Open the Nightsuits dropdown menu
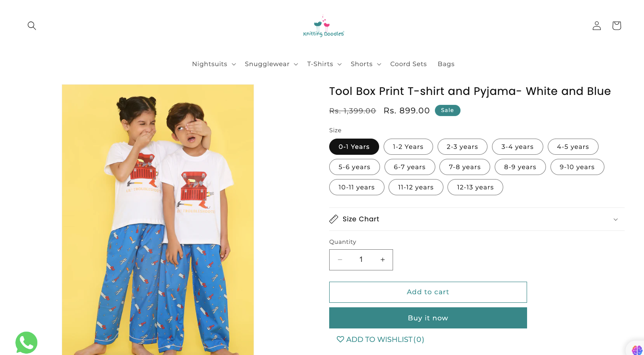The width and height of the screenshot is (644, 355). click(x=214, y=64)
